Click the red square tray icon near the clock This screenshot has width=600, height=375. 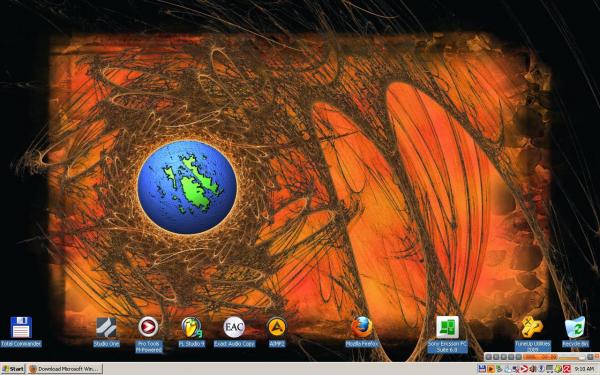click(567, 369)
